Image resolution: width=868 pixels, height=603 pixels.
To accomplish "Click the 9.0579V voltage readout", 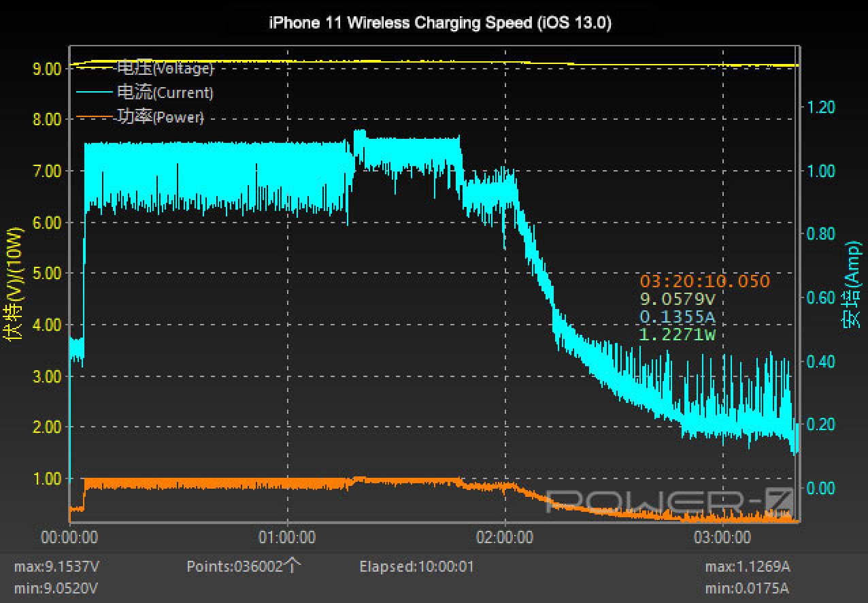I will point(678,299).
